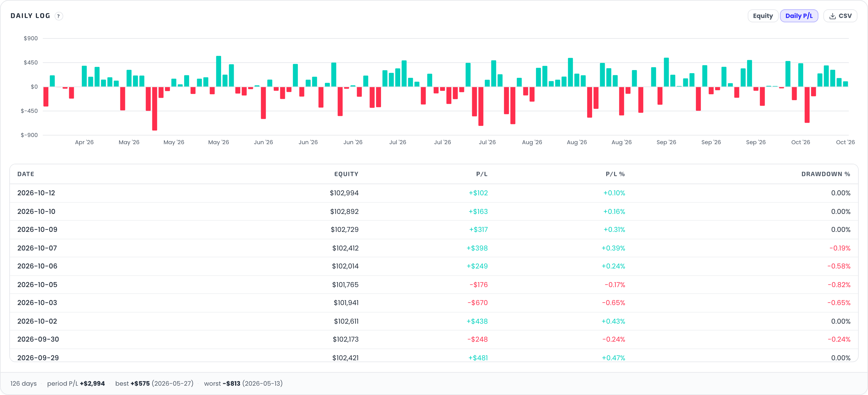Click the period P/L +$2,994 summary
This screenshot has height=395, width=868.
(x=76, y=384)
